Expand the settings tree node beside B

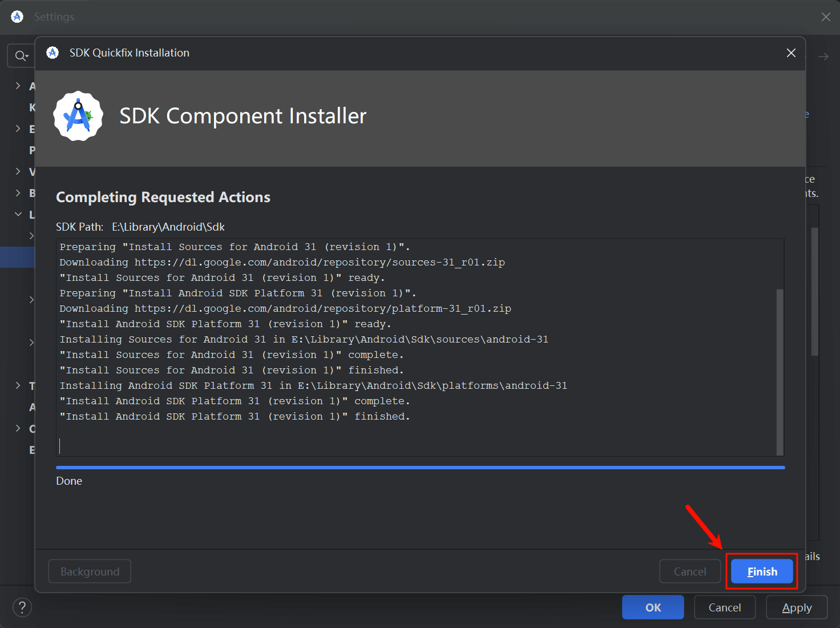[18, 193]
